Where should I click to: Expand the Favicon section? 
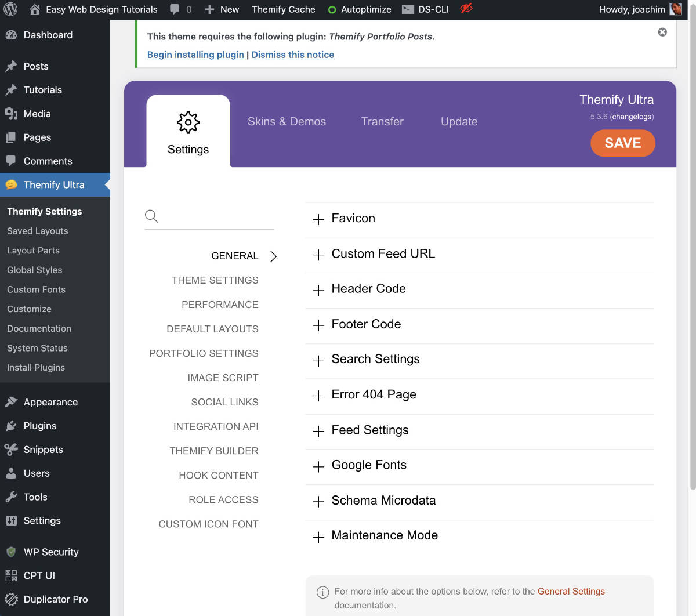(x=480, y=219)
